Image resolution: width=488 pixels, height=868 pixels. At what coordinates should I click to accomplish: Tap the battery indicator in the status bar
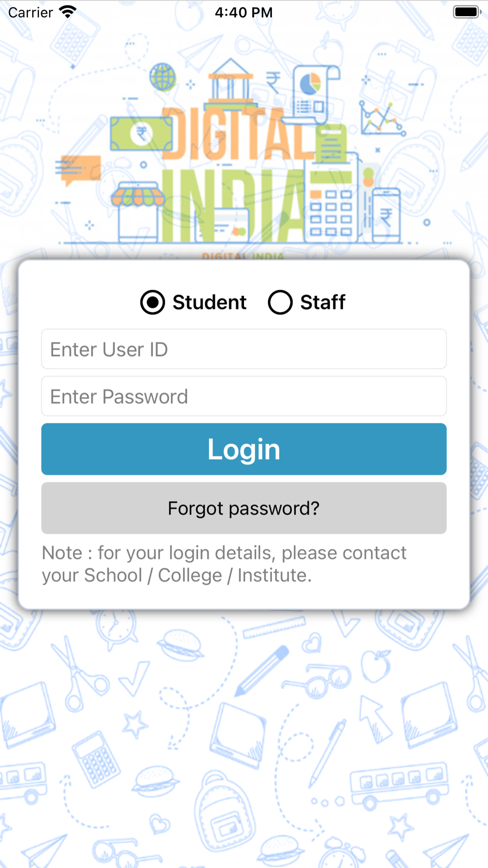pyautogui.click(x=467, y=12)
